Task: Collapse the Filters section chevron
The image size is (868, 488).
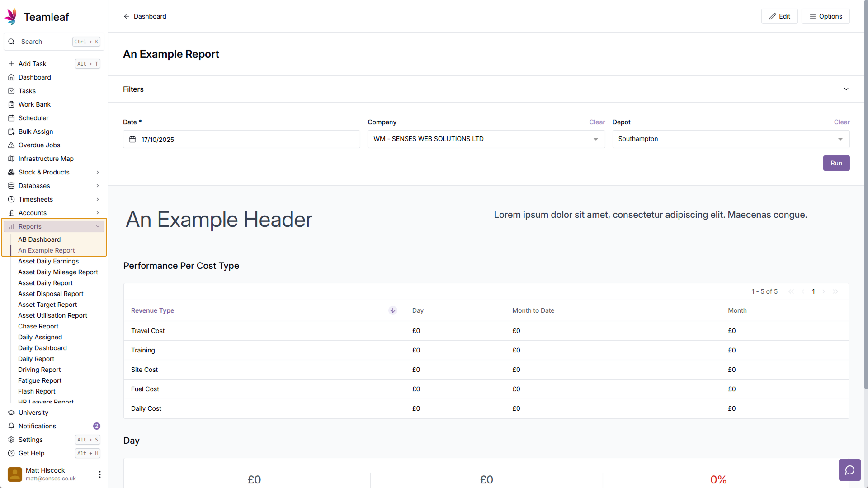Action: [846, 89]
